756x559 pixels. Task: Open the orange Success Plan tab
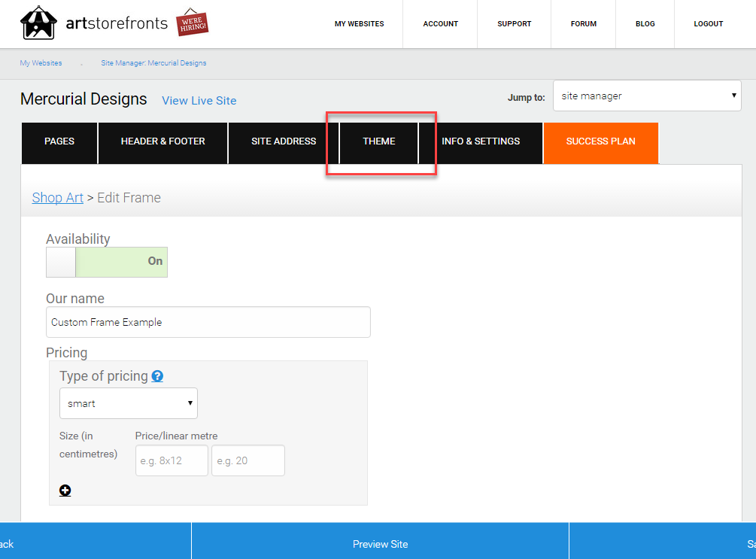[601, 143]
